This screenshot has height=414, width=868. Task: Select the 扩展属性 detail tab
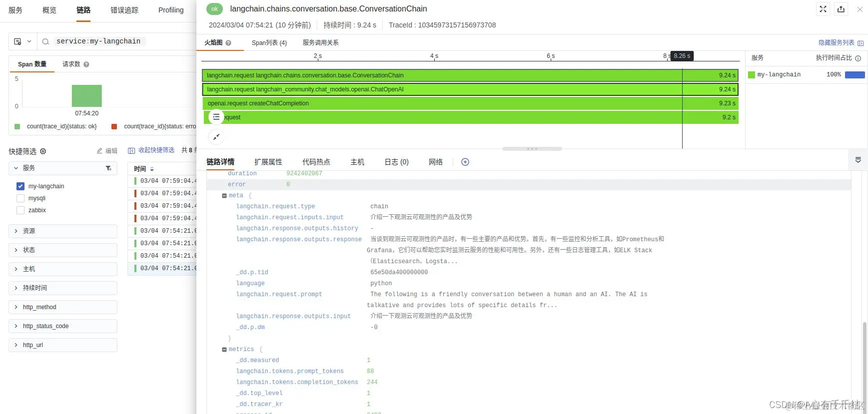click(268, 162)
